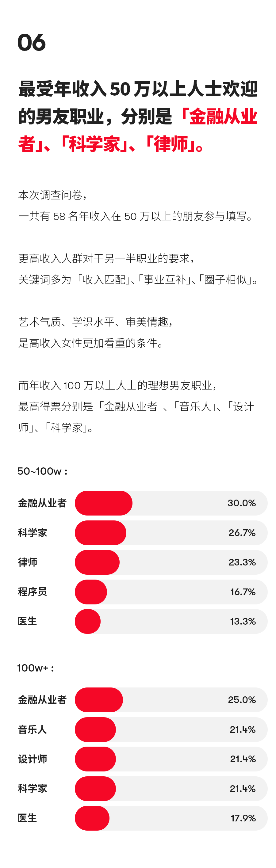Click the 23.3% value beside 律师
This screenshot has width=276, height=868.
pos(242,562)
